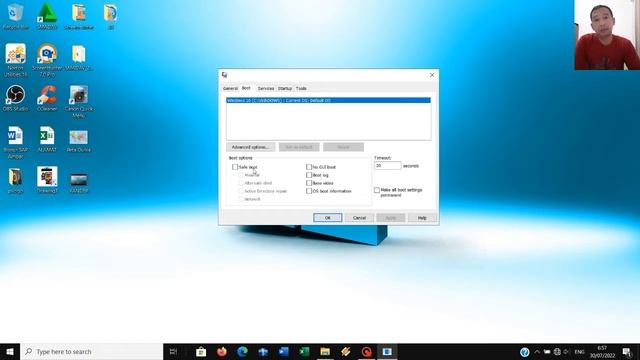Switch to the General tab
Viewport: 640px width, 360px height.
click(230, 89)
